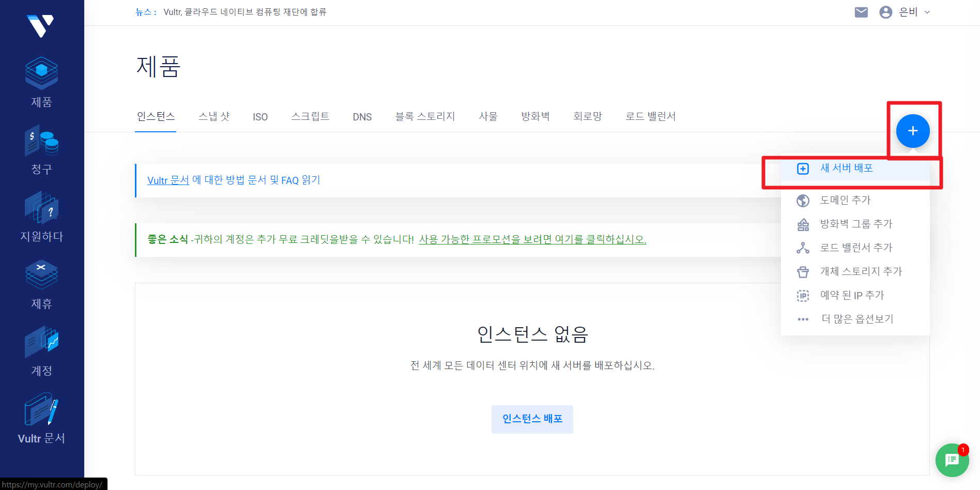Viewport: 980px width, 490px height.
Task: Click the 인스턴스 없음 heading
Action: click(x=532, y=334)
